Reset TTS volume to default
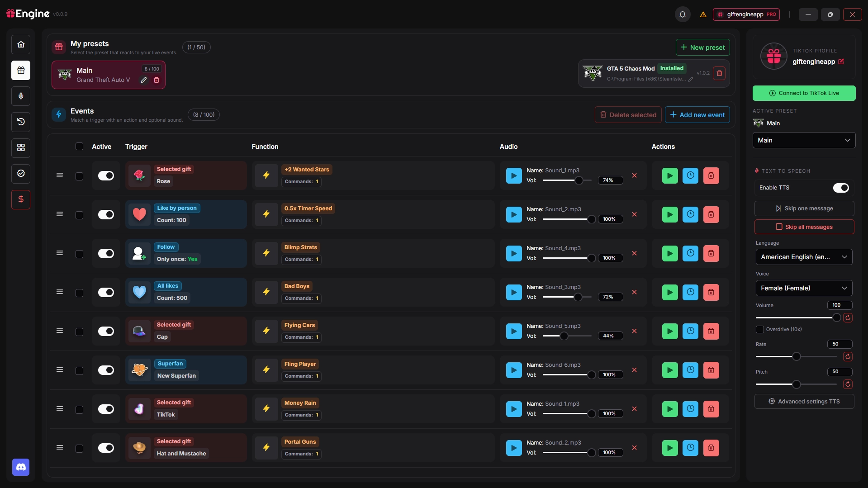The height and width of the screenshot is (488, 868). click(x=848, y=317)
